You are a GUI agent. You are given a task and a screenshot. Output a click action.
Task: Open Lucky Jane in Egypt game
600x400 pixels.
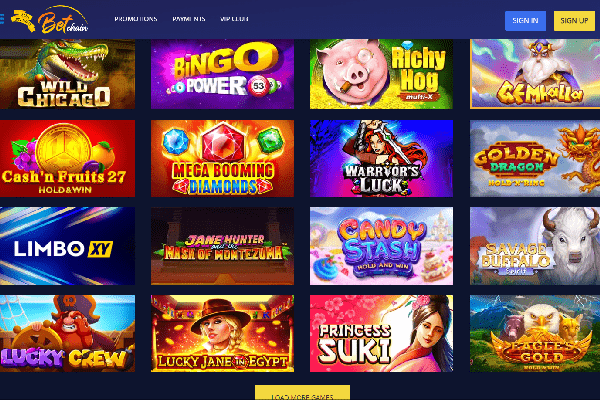click(x=222, y=333)
